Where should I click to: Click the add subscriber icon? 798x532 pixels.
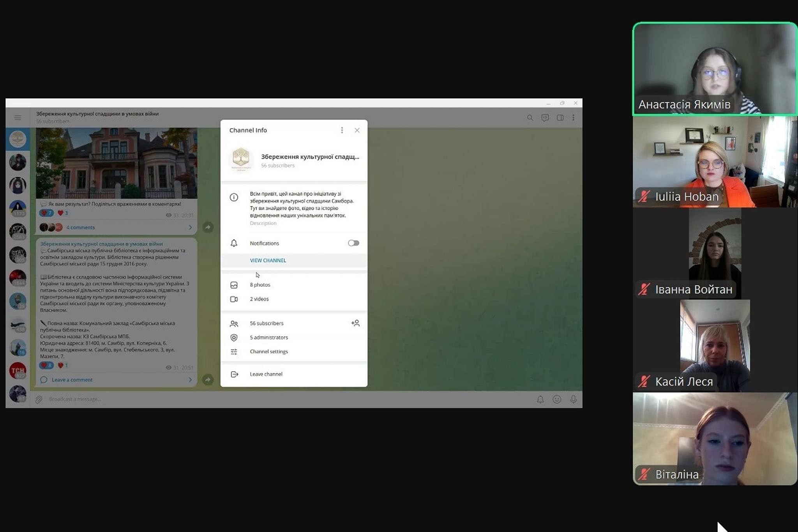pyautogui.click(x=355, y=323)
